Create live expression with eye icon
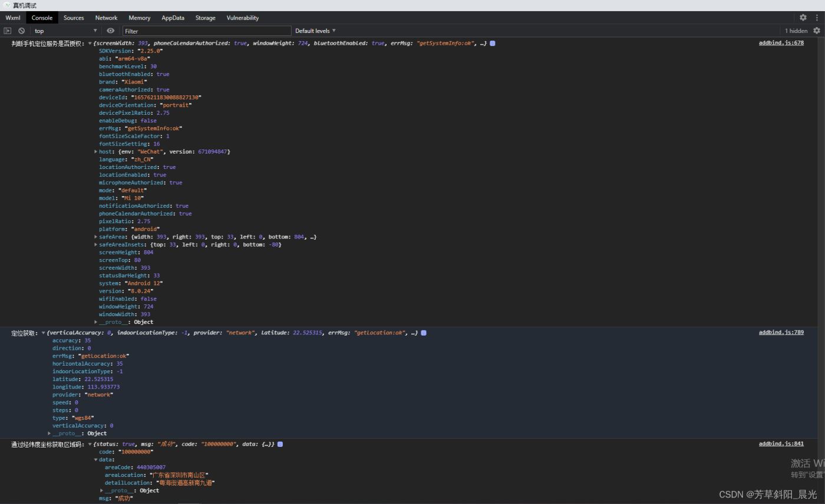 click(x=110, y=31)
